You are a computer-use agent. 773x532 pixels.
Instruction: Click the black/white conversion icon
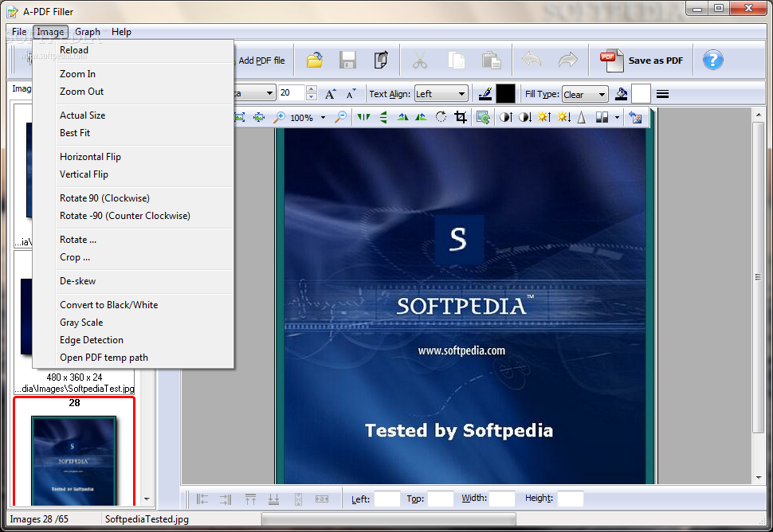(x=602, y=117)
